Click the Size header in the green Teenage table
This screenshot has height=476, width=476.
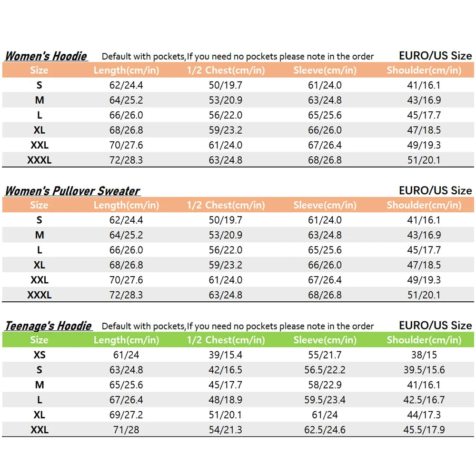tap(39, 340)
